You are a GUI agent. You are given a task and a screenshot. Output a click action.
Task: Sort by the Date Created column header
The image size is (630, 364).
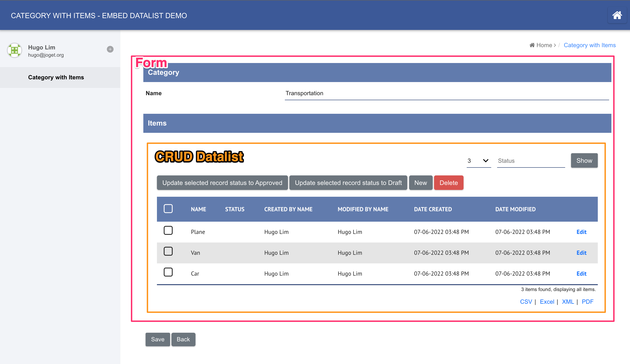pos(433,209)
